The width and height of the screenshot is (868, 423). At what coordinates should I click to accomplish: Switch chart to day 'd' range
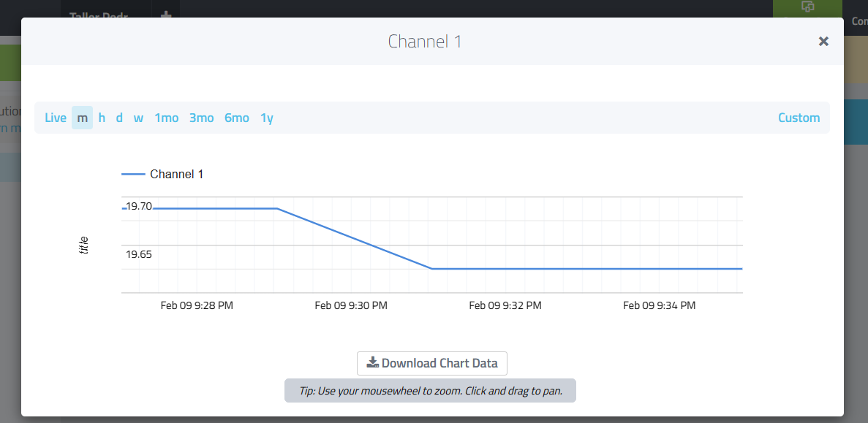tap(119, 118)
